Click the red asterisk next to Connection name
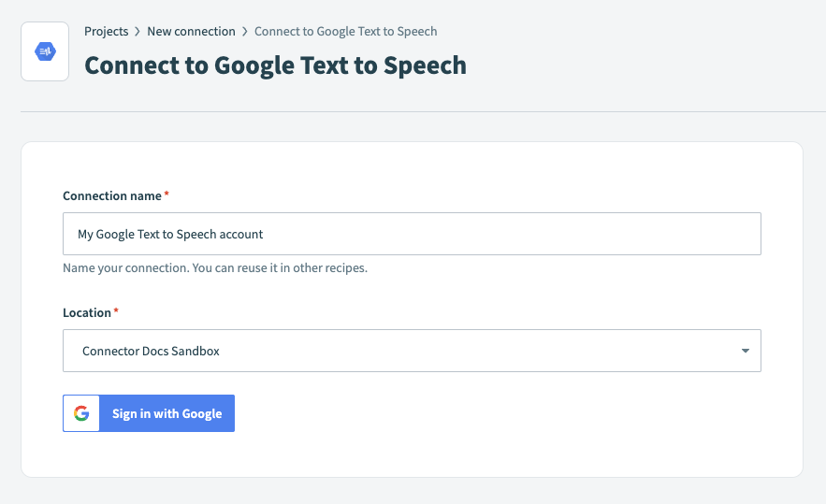The image size is (826, 504). 167,194
